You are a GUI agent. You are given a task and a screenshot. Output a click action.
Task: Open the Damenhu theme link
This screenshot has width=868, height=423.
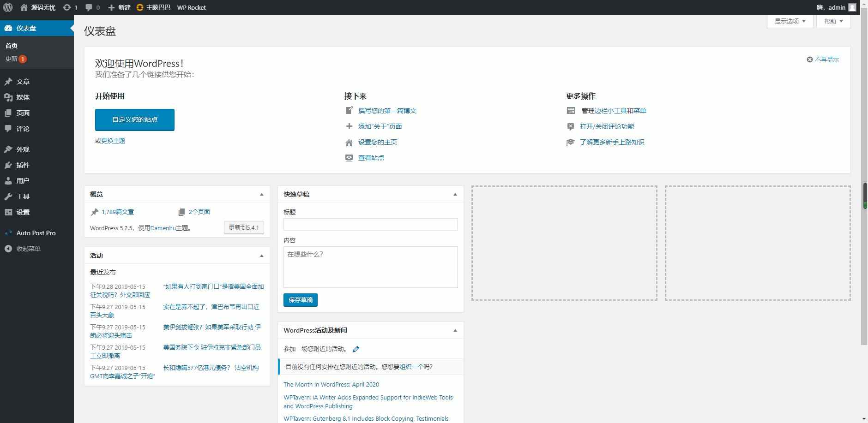click(x=163, y=228)
